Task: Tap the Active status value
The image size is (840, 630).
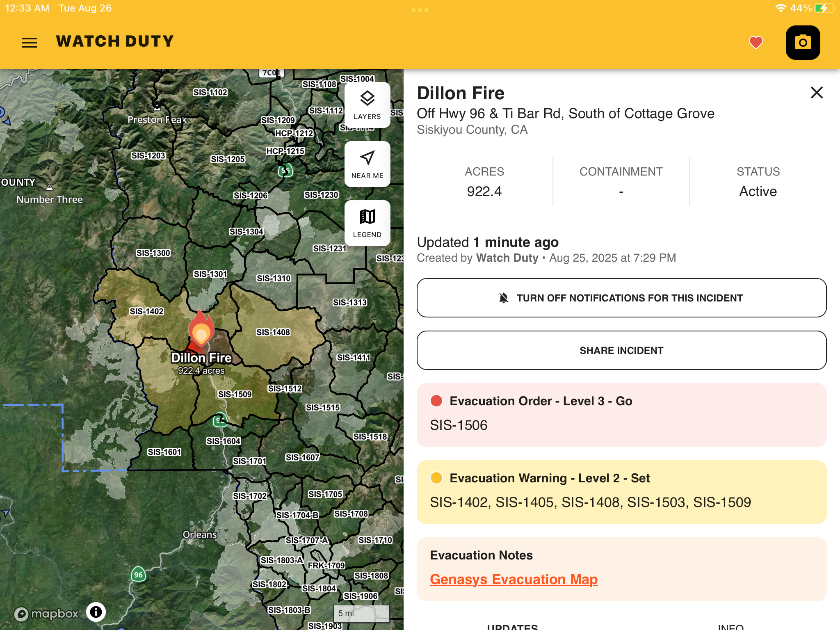Action: coord(758,192)
